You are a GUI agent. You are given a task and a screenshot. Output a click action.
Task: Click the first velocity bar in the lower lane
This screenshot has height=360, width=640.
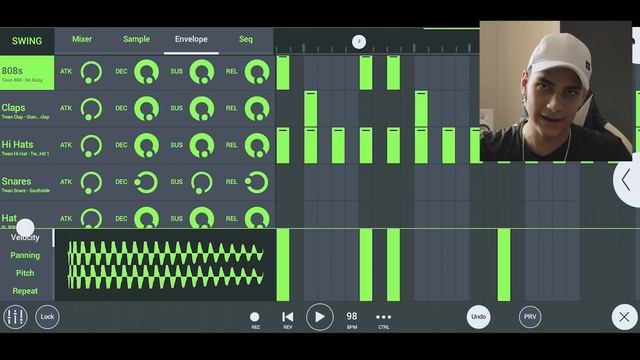[283, 265]
